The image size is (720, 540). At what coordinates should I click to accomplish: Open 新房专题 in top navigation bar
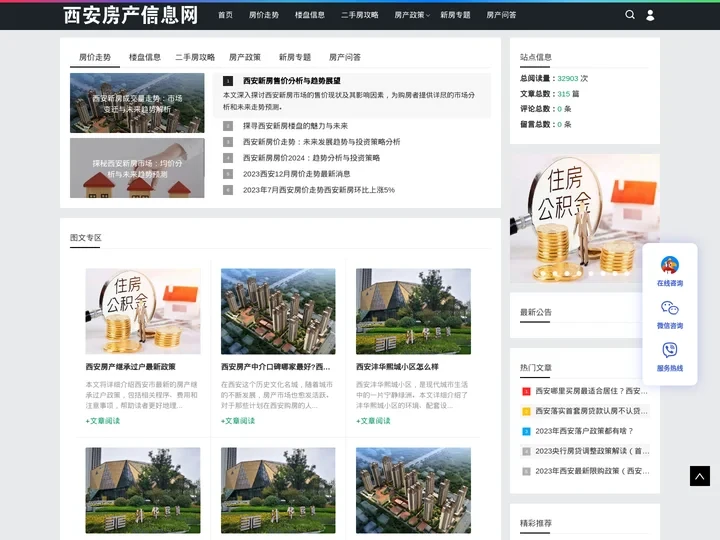[455, 15]
